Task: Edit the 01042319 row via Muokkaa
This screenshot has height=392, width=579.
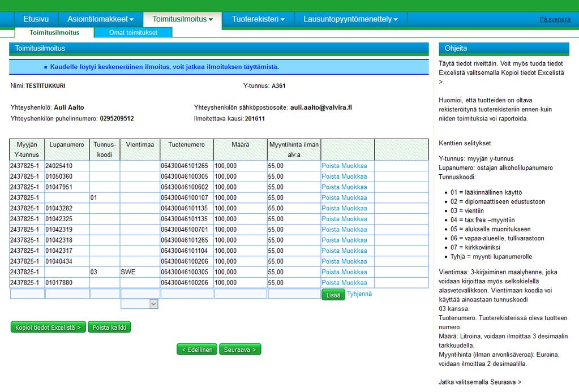Action: click(354, 229)
